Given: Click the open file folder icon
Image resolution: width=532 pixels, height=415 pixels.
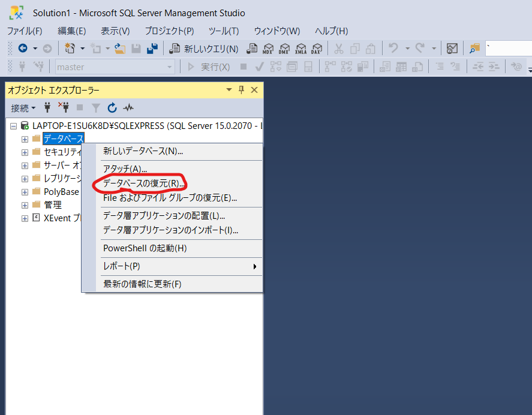Looking at the screenshot, I should [x=120, y=49].
